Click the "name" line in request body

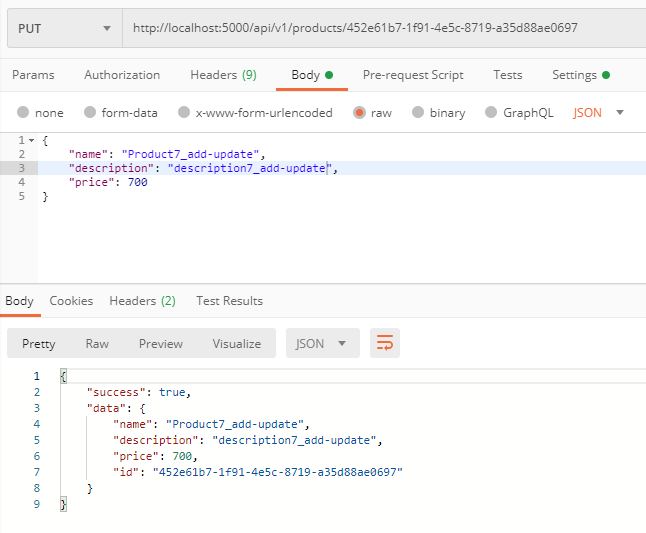point(167,154)
